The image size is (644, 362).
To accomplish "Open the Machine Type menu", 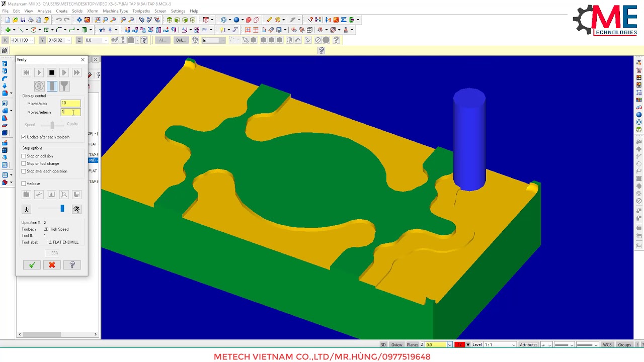I will point(115,11).
